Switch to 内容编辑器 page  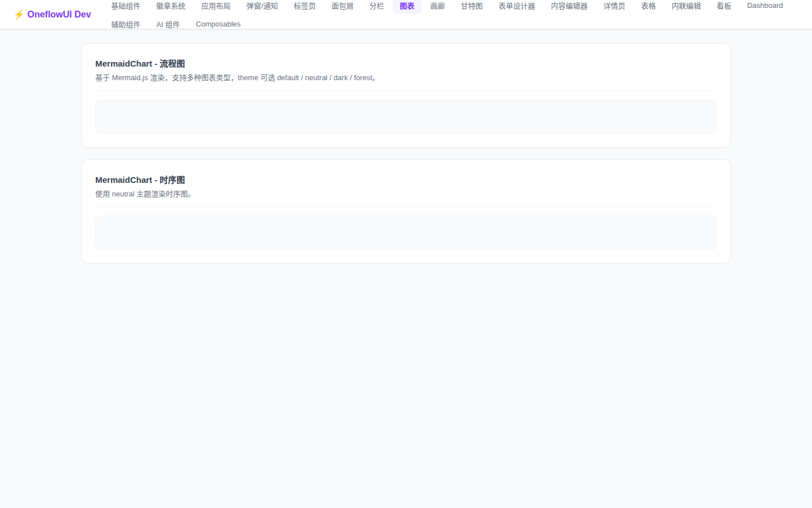point(570,6)
